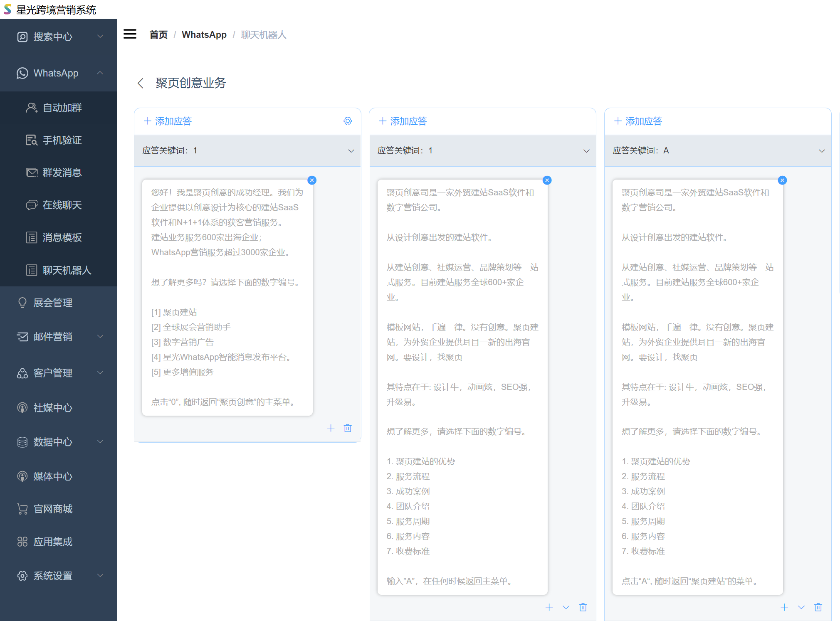Open 消息模板 menu item
This screenshot has height=621, width=840.
62,237
